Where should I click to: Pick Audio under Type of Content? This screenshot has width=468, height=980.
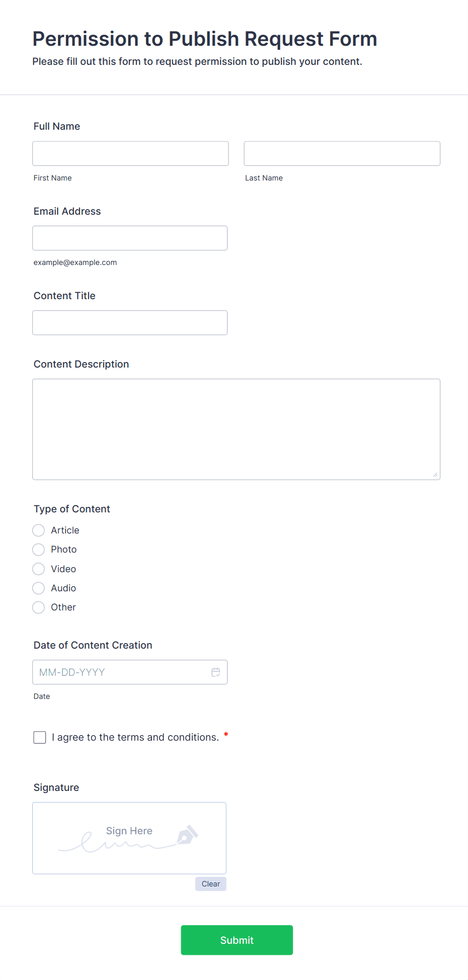click(38, 588)
